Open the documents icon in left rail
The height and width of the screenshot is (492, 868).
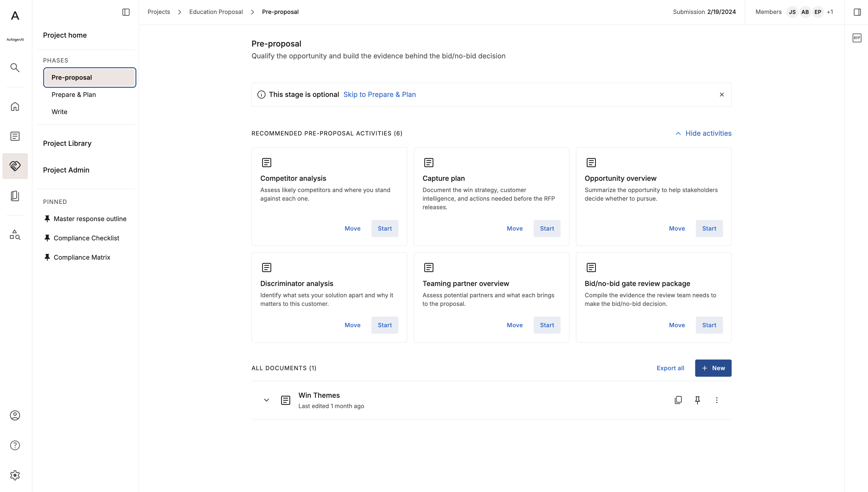tap(15, 136)
